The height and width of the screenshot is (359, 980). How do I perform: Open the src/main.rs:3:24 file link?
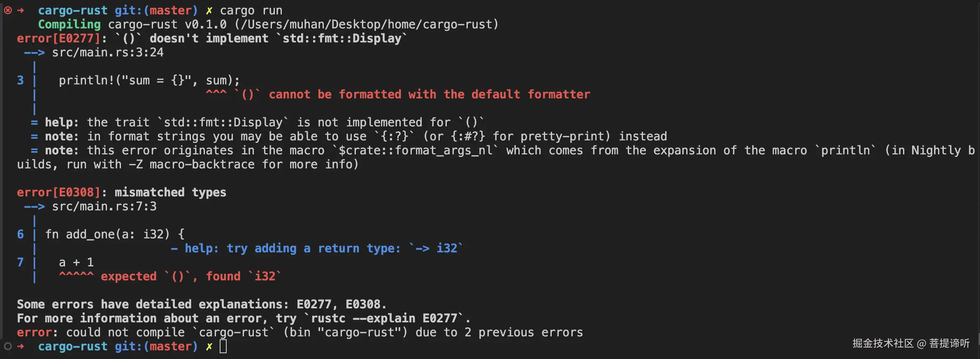tap(108, 53)
